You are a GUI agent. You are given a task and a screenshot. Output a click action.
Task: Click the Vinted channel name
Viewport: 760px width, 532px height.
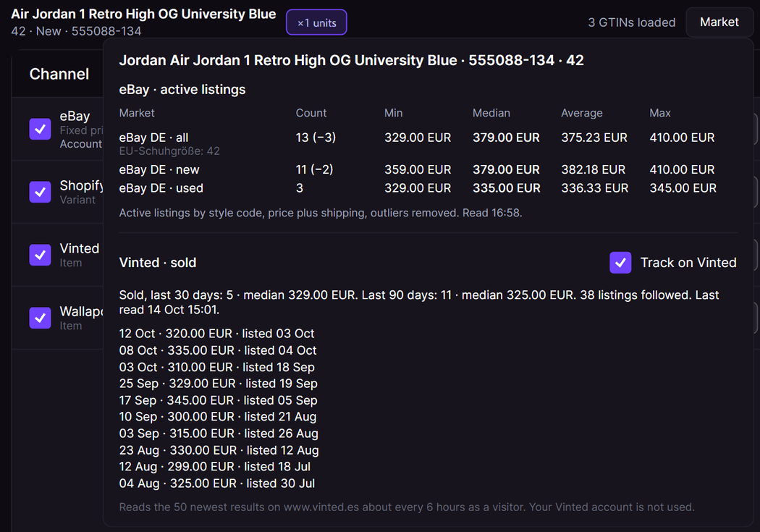80,248
